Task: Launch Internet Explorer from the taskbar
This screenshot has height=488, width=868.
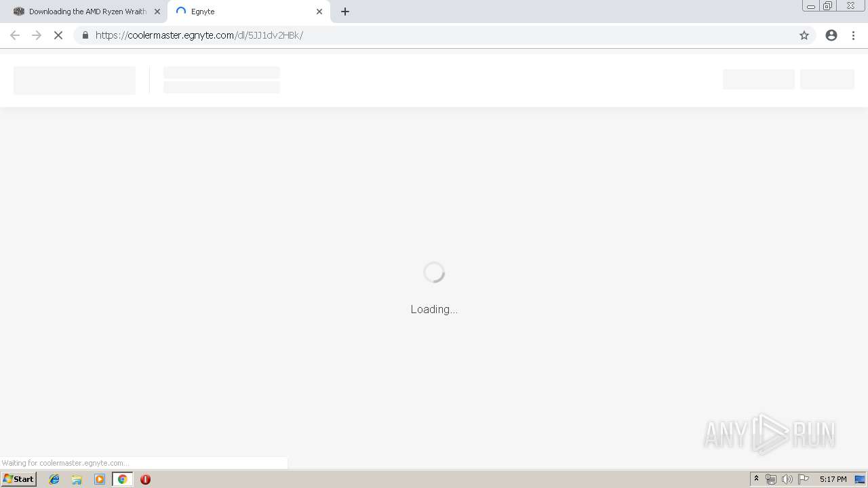Action: 54,479
